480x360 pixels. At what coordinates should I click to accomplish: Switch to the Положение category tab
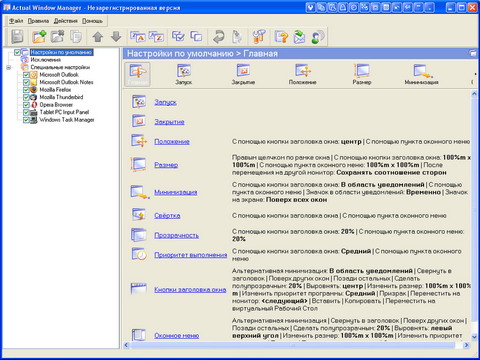tap(303, 74)
